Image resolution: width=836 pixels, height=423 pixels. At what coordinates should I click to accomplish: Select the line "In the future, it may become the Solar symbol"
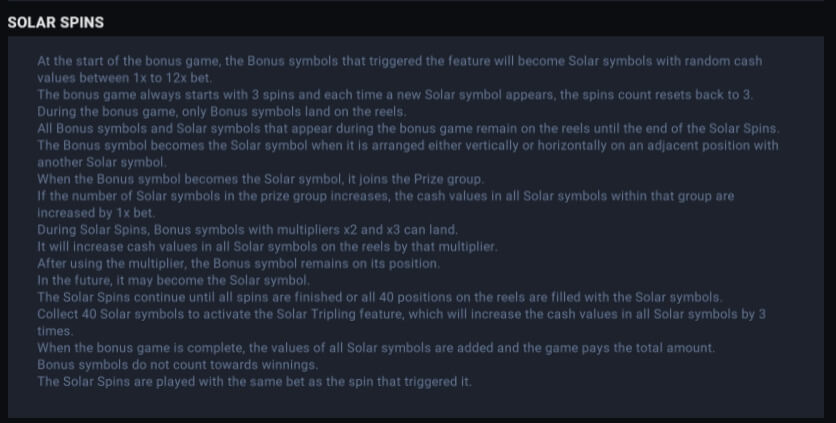[x=173, y=281]
